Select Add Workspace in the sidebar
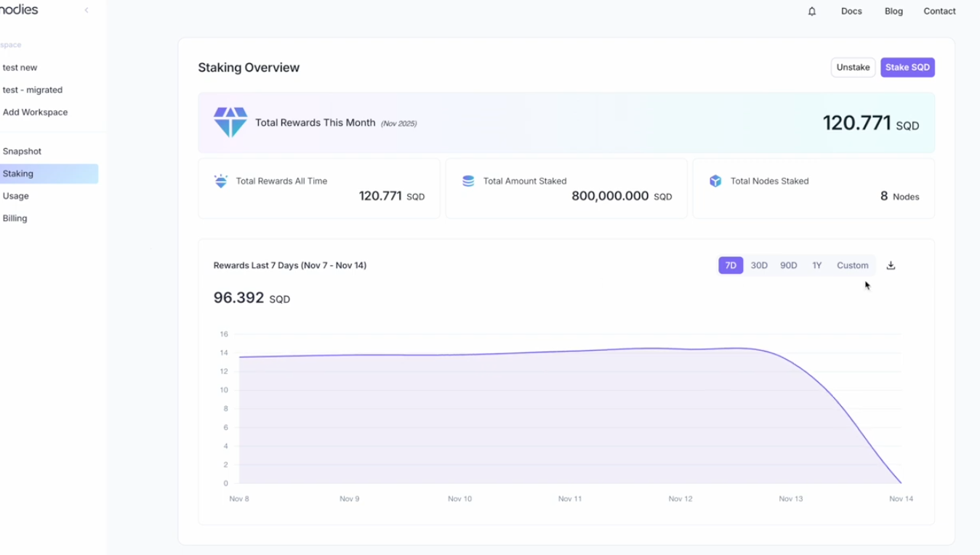 [36, 113]
